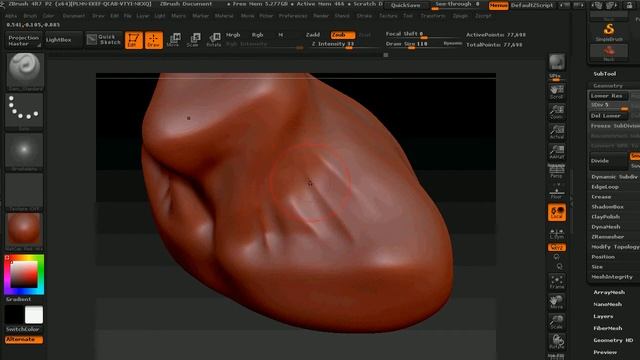640x360 pixels.
Task: Click the SwitchColor button
Action: click(23, 329)
